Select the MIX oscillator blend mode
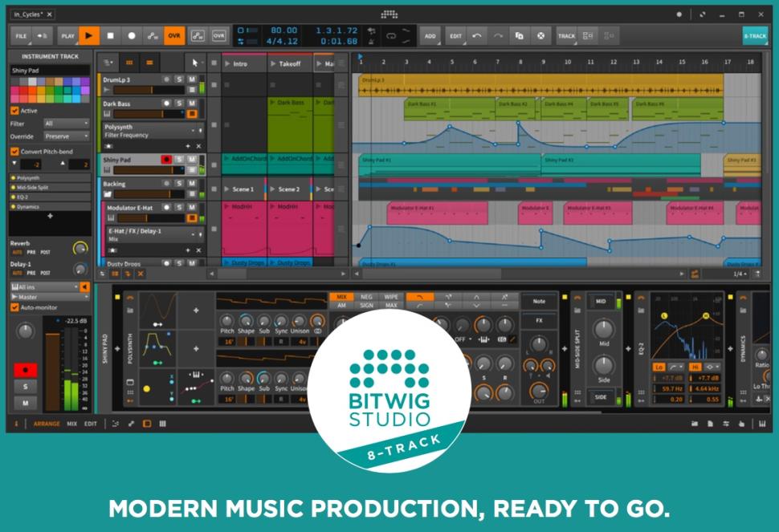The image size is (779, 532). [341, 297]
